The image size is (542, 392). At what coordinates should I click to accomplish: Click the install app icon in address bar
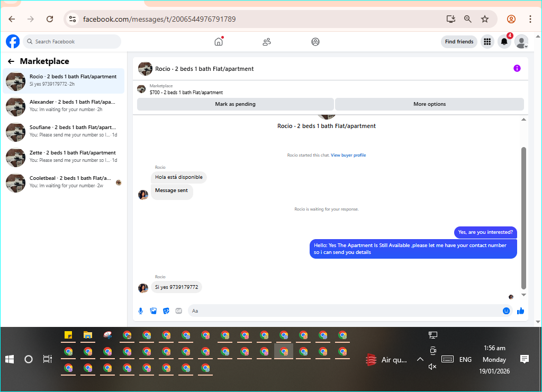point(451,19)
